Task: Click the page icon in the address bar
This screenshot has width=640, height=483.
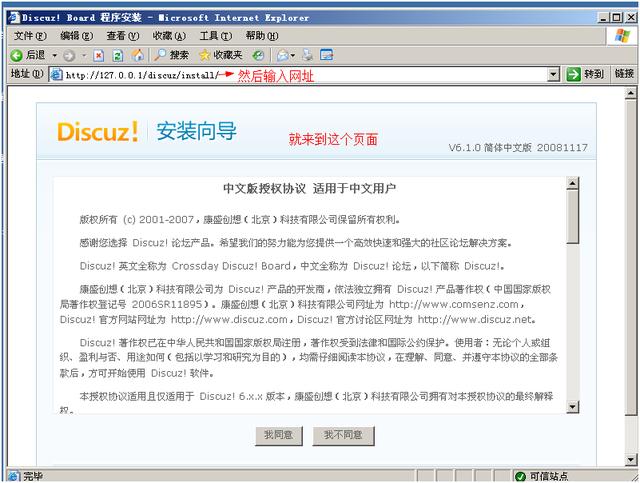Action: coord(56,74)
